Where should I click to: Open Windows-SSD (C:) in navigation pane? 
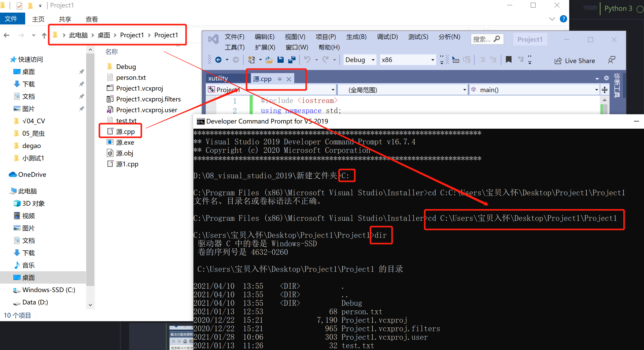tap(49, 290)
